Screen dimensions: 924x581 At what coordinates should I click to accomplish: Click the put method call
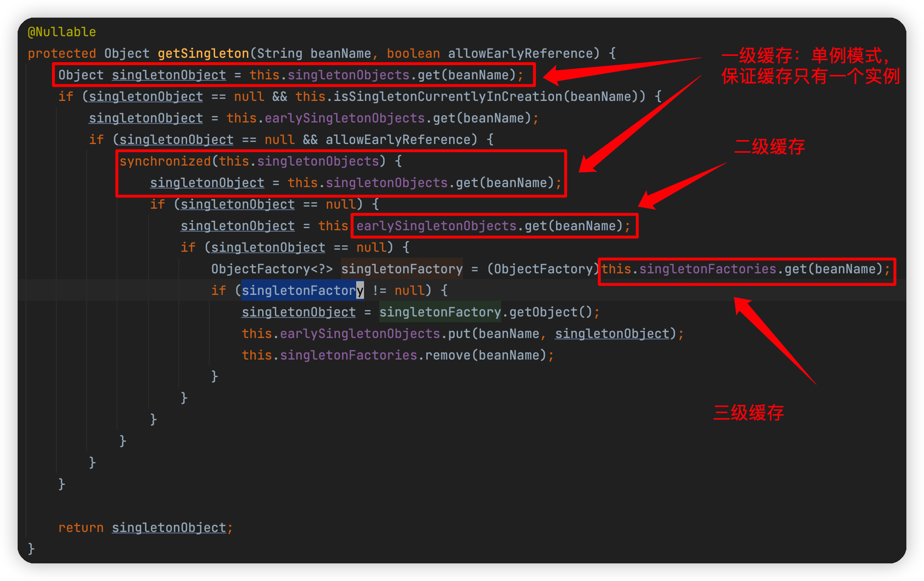tap(459, 334)
